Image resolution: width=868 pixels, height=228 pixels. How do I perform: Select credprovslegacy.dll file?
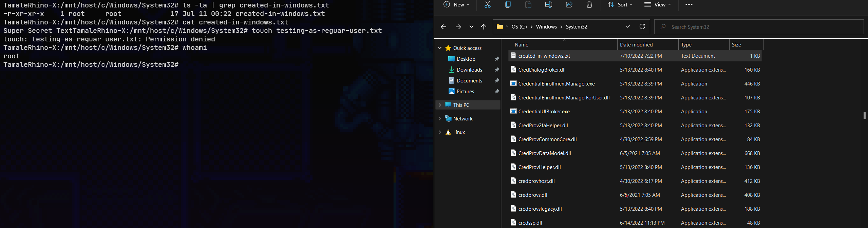coord(635,209)
